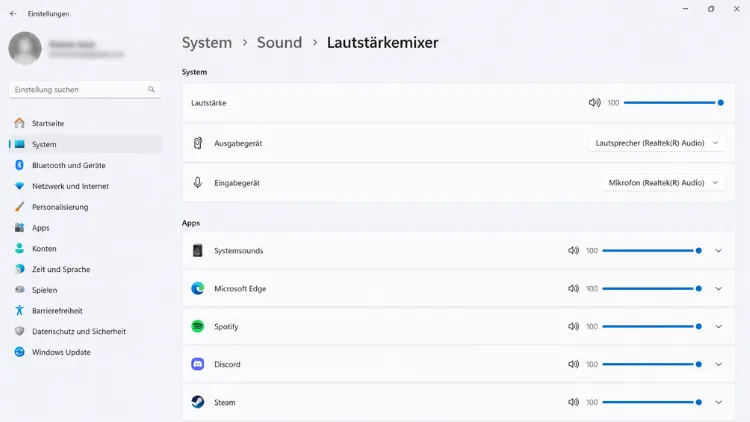Mute the system Lautstärke speaker icon

point(595,102)
